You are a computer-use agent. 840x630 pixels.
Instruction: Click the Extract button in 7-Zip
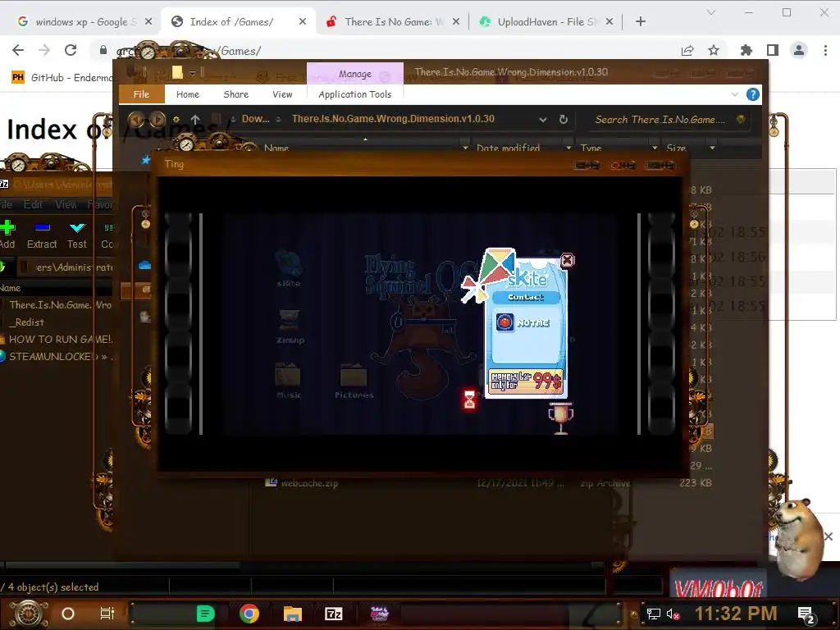coord(42,235)
